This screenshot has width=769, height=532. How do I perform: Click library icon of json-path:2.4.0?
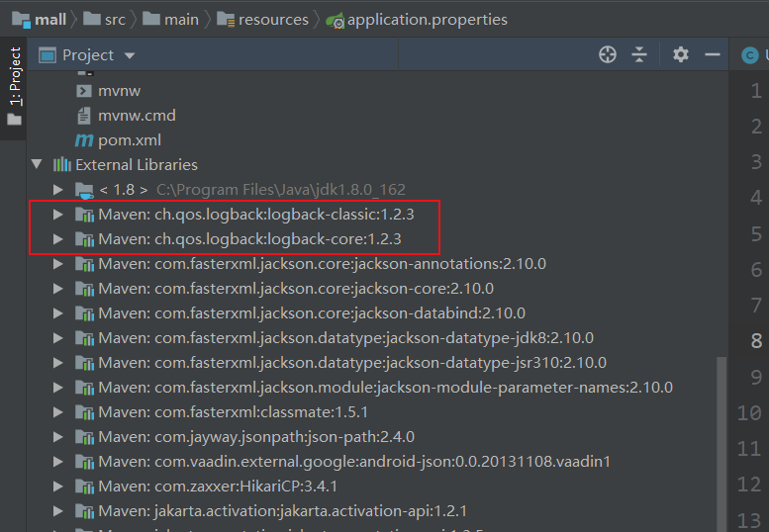tap(84, 437)
